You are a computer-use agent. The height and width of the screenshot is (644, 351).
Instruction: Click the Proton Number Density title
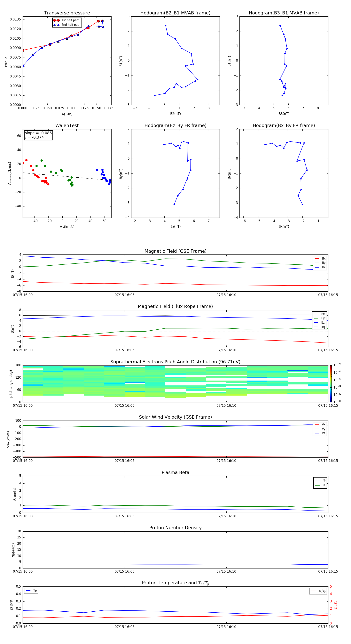[175, 528]
